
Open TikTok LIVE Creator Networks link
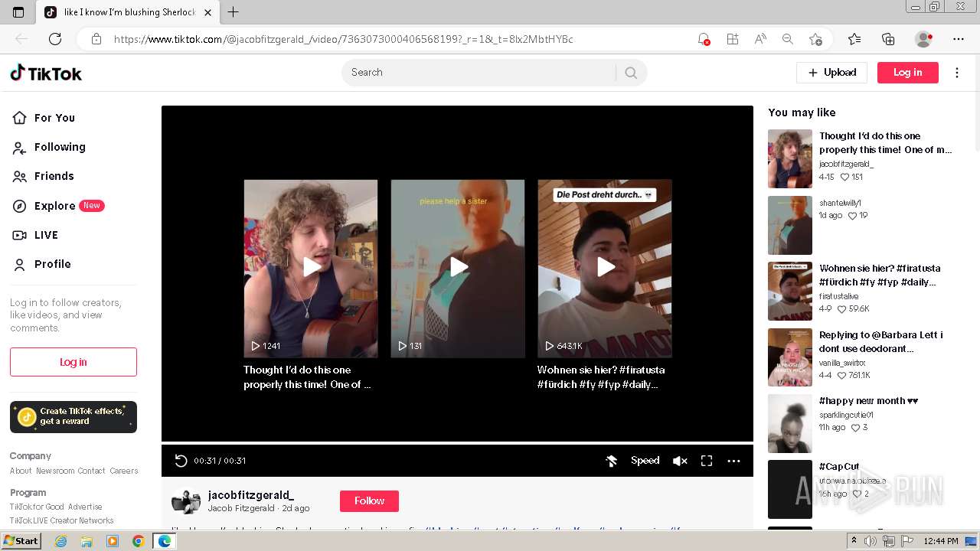click(61, 520)
